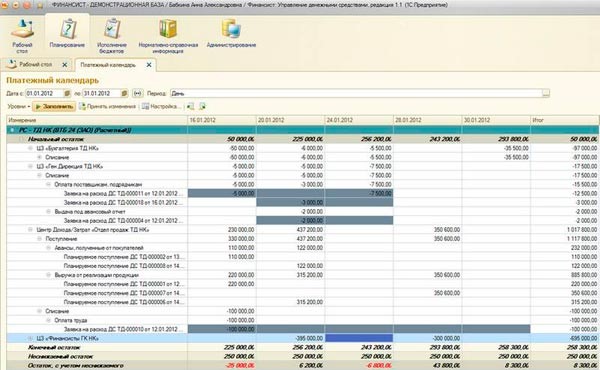Collapse Выдача под авансовый отчет node
The image size is (600, 370).
click(49, 212)
